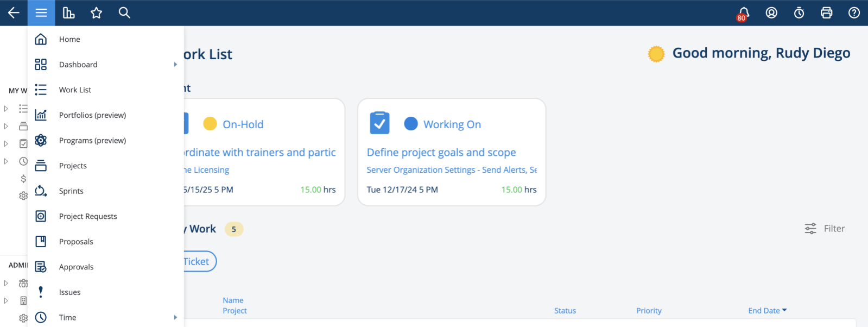Screen dimensions: 868x327
Task: Expand the Time submenu arrow
Action: click(175, 317)
